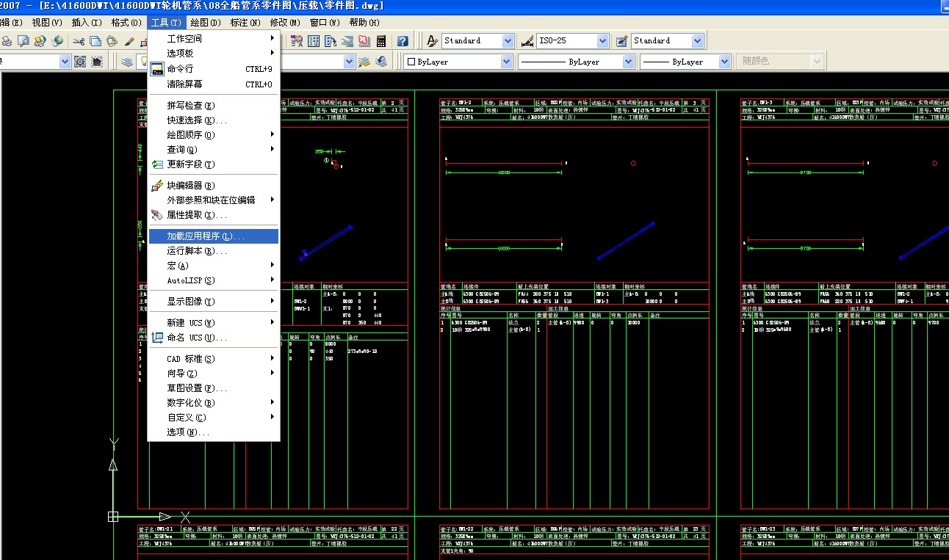Expand the 选项板 submenu

point(213,53)
